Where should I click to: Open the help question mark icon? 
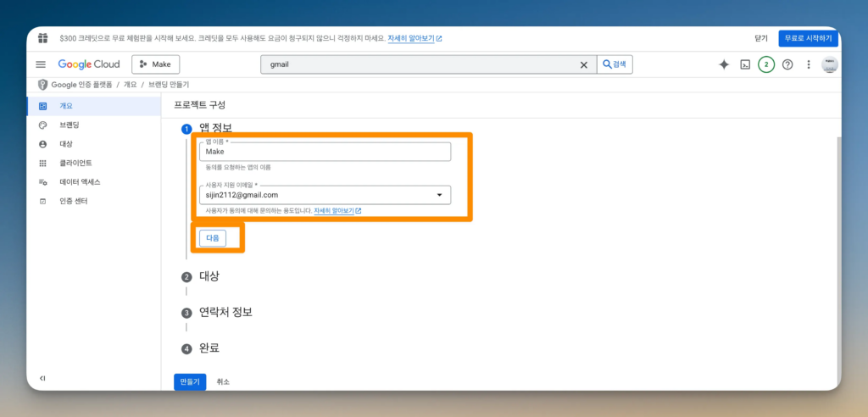click(787, 64)
